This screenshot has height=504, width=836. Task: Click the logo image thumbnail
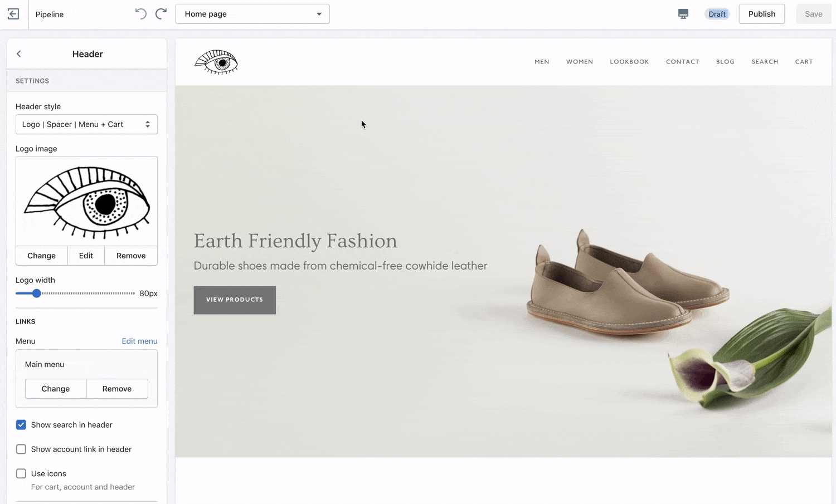point(86,202)
